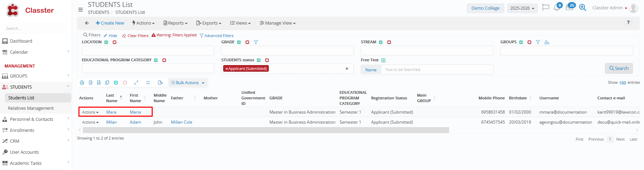This screenshot has width=644, height=170.
Task: Open the notifications bell icon
Action: 557,8
